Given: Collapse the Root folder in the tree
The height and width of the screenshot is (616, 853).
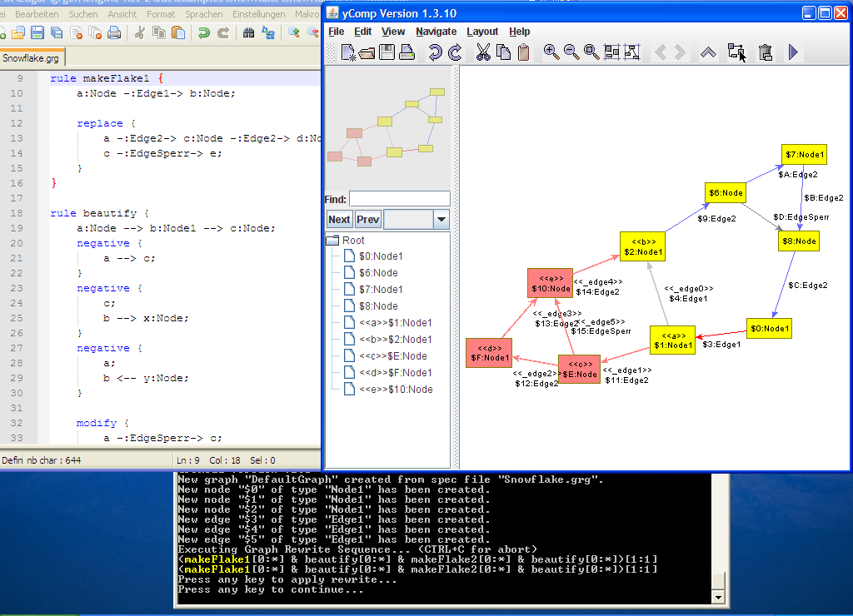Looking at the screenshot, I should tap(332, 241).
